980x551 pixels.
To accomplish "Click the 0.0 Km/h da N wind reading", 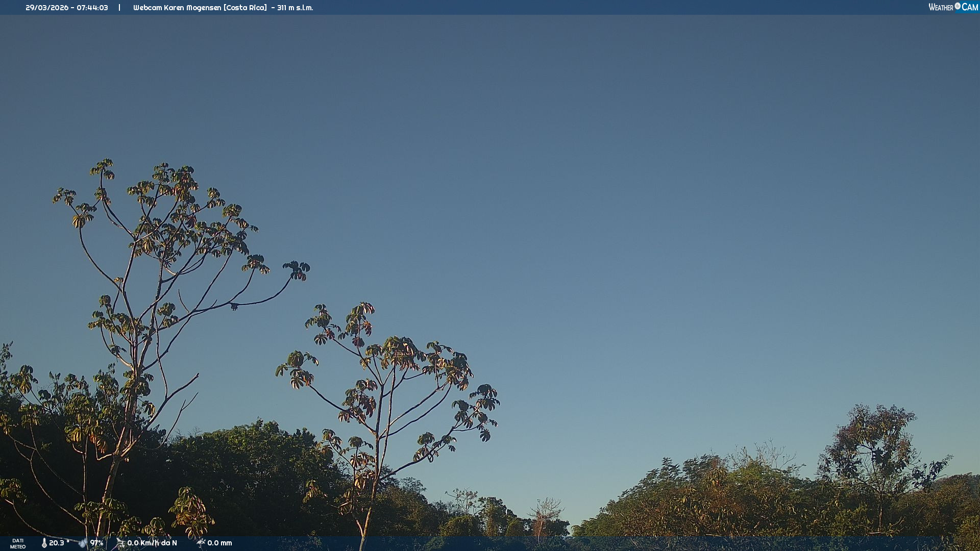I will click(x=152, y=543).
